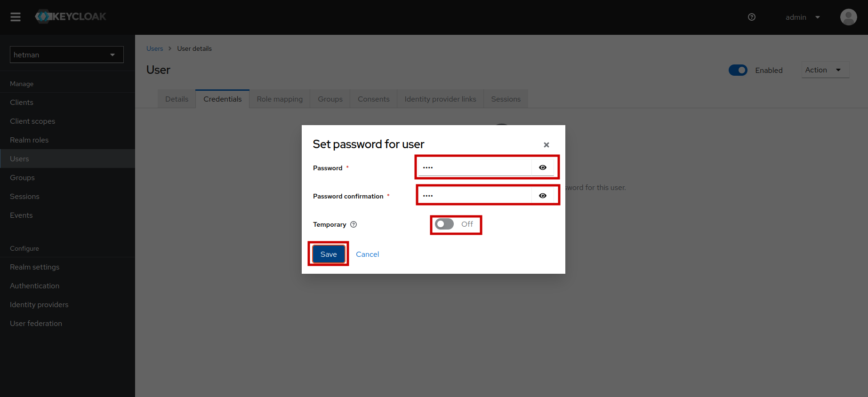868x397 pixels.
Task: Click the admin avatar in top right
Action: (848, 17)
